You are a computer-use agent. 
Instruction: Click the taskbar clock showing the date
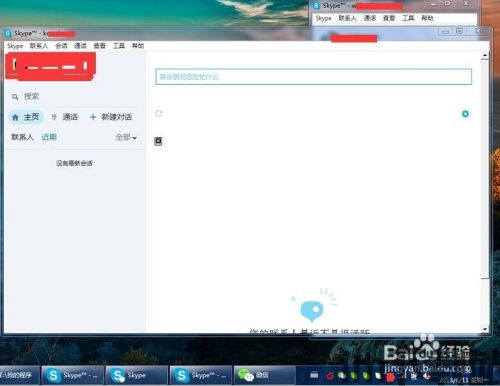point(463,380)
